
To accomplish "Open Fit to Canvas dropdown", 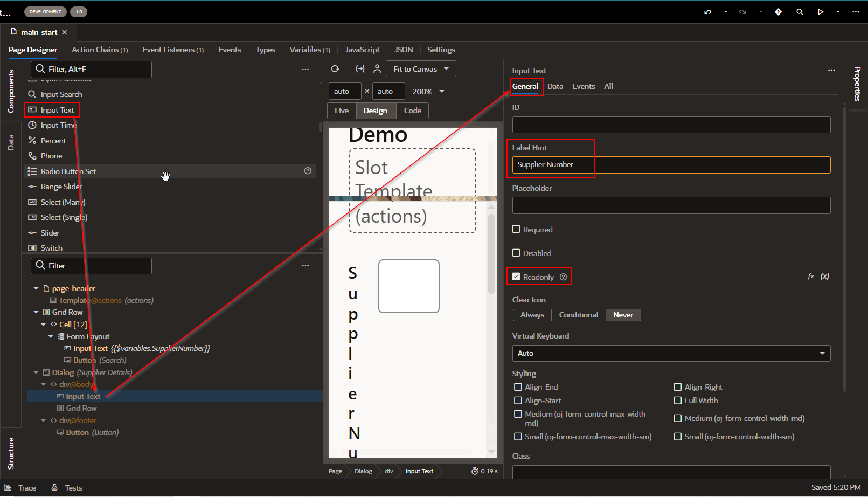I will click(421, 69).
